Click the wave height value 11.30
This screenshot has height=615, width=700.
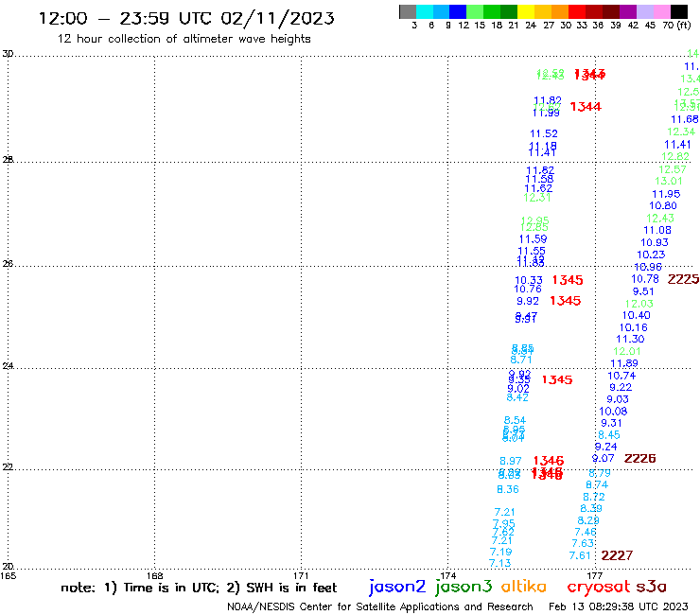[630, 339]
